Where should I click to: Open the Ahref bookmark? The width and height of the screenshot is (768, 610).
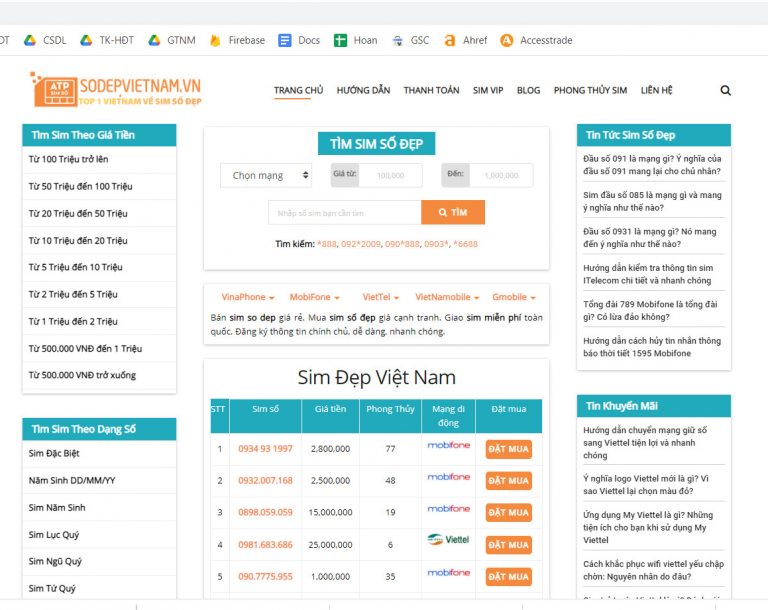point(465,40)
